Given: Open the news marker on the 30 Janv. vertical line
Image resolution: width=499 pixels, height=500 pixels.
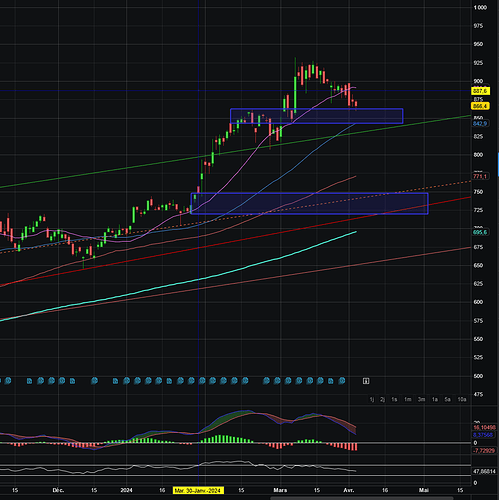Looking at the screenshot, I should coord(202,381).
